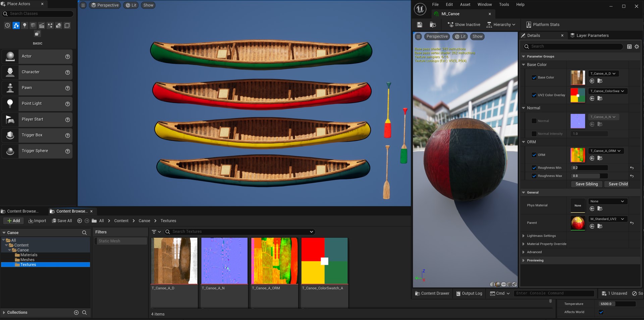Browse to Parent material in Content Browser
Image resolution: width=644 pixels, height=320 pixels.
coord(600,226)
